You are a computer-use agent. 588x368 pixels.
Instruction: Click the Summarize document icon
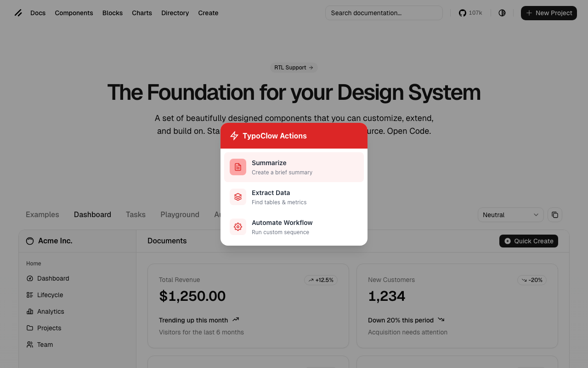coord(238,167)
